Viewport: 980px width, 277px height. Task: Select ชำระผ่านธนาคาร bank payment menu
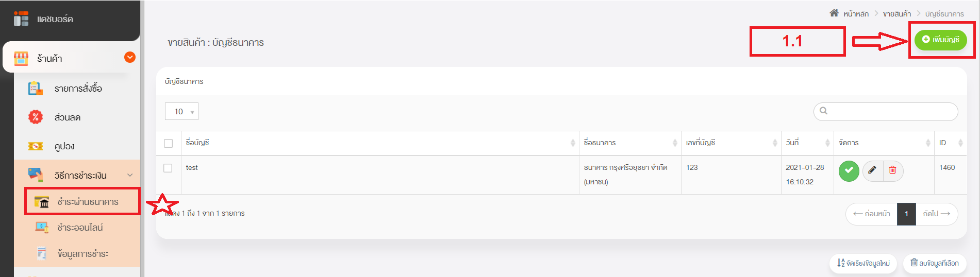coord(88,202)
